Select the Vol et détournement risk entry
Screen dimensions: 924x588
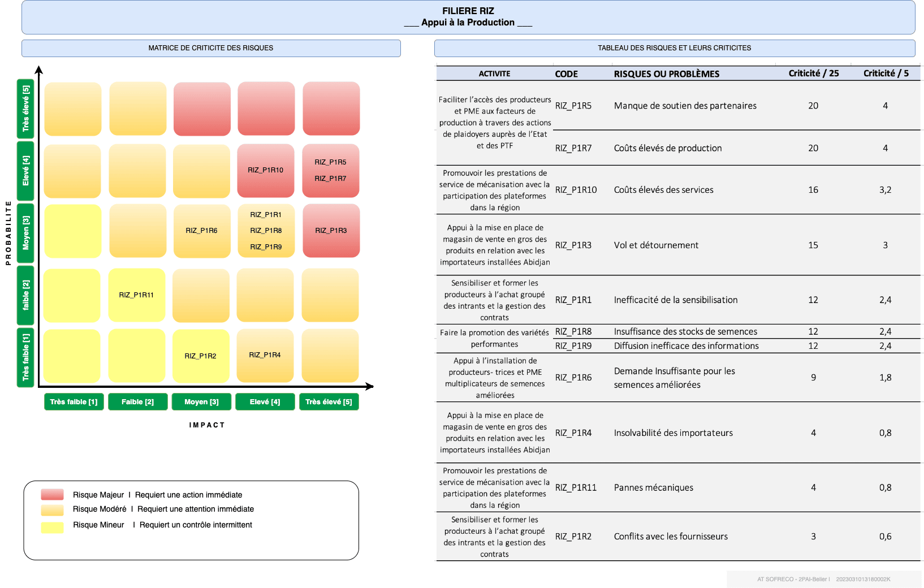656,245
